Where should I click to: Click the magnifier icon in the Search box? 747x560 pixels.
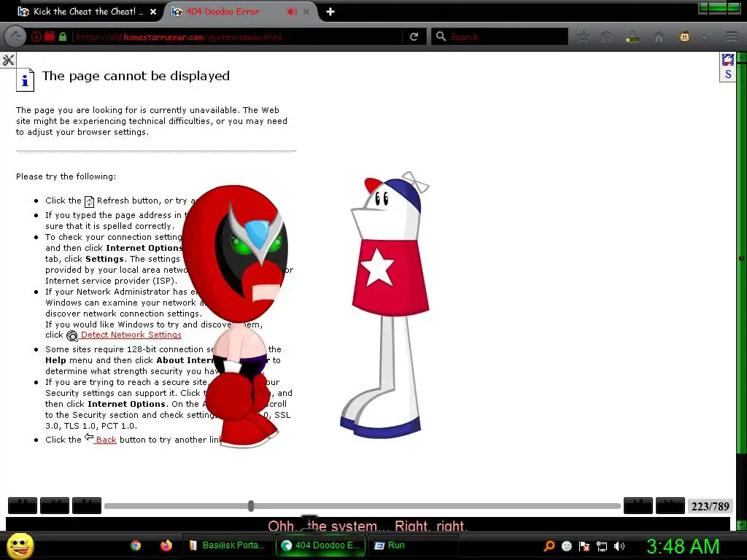[x=441, y=36]
